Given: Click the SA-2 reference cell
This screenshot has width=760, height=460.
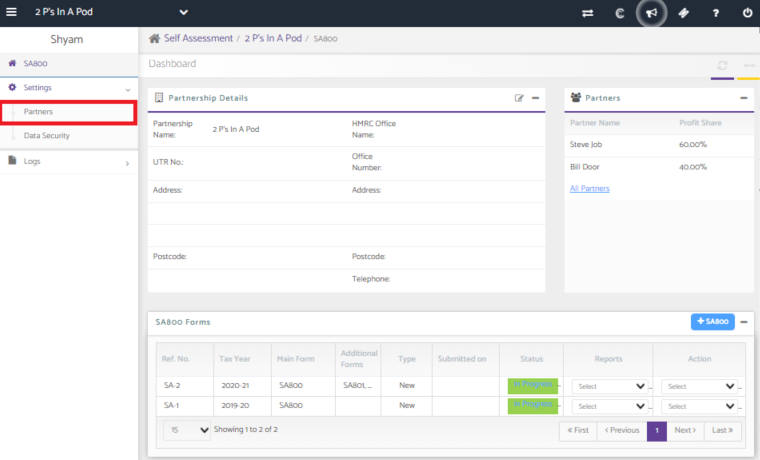Looking at the screenshot, I should (x=185, y=386).
